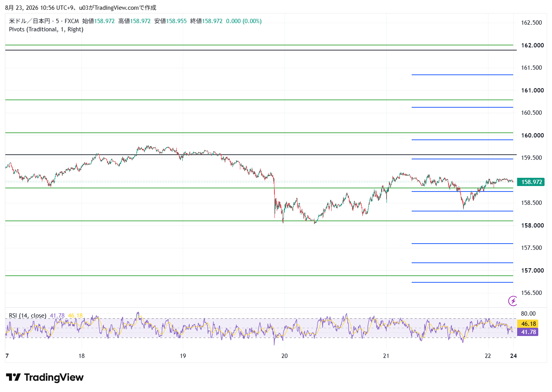This screenshot has width=552, height=392.
Task: Click the date label 19 on time axis
Action: (x=183, y=356)
